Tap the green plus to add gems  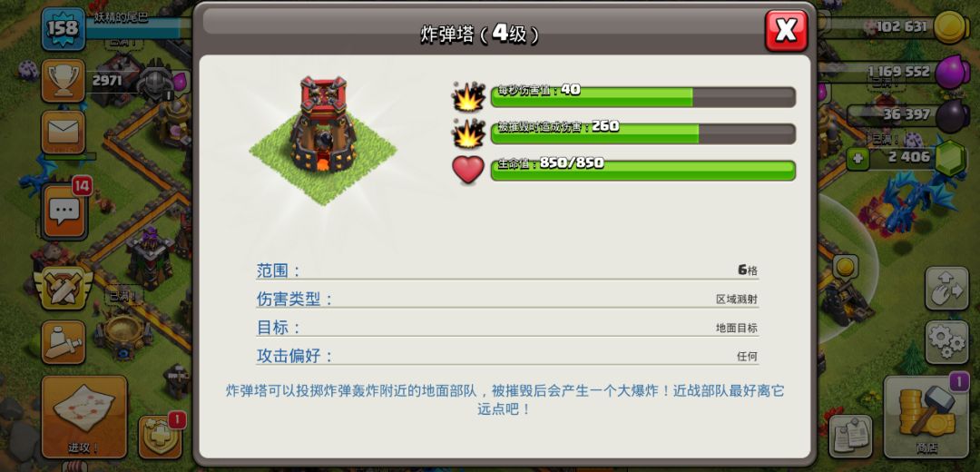coord(857,159)
